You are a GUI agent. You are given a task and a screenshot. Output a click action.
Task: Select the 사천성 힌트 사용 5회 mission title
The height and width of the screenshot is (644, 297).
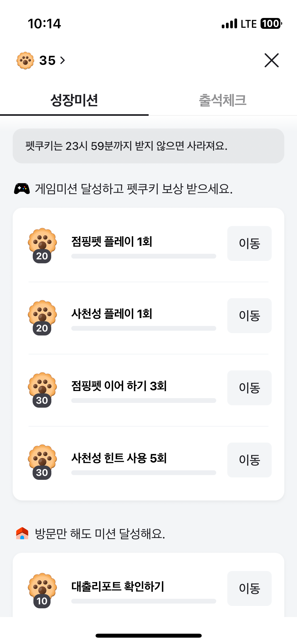(119, 458)
